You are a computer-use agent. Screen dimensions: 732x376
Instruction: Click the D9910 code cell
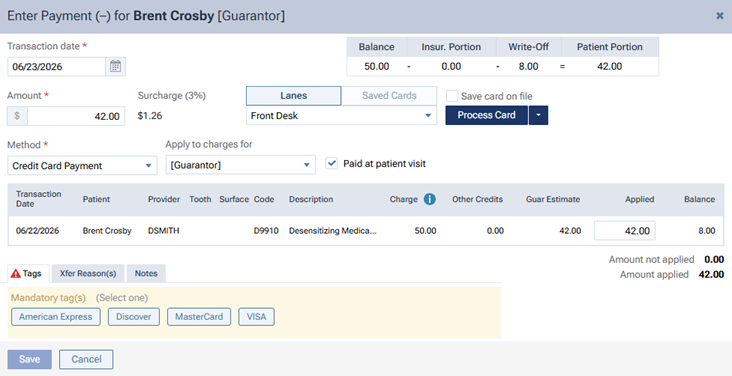(x=266, y=231)
